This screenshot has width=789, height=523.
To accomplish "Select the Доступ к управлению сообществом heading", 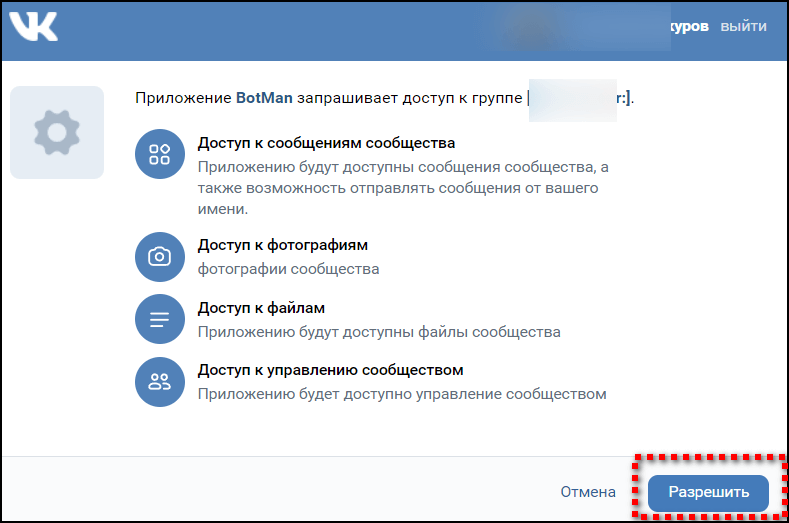I will coord(330,370).
